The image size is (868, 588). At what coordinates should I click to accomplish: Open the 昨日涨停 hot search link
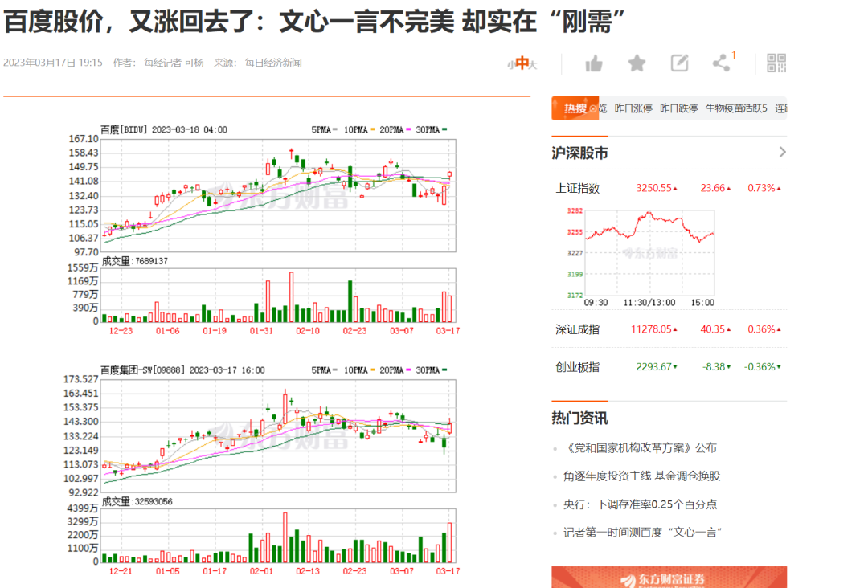pyautogui.click(x=633, y=108)
